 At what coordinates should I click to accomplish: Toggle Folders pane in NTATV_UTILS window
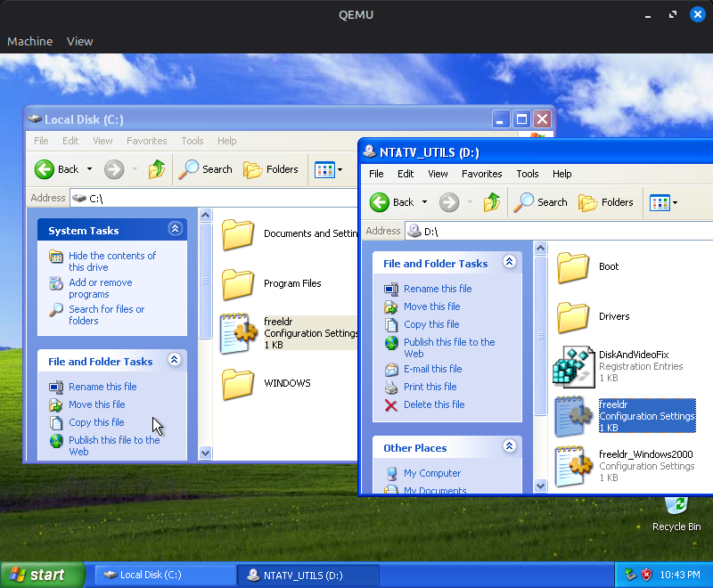pos(606,202)
